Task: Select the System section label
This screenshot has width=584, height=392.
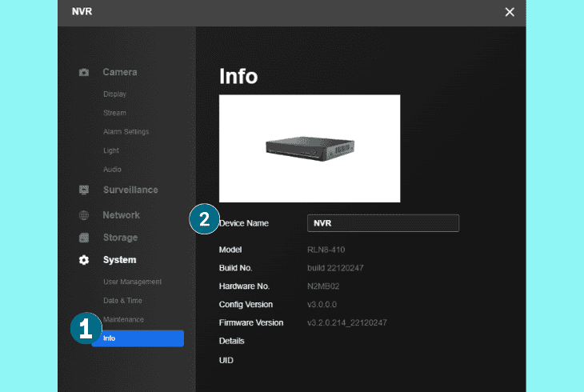Action: coord(119,260)
